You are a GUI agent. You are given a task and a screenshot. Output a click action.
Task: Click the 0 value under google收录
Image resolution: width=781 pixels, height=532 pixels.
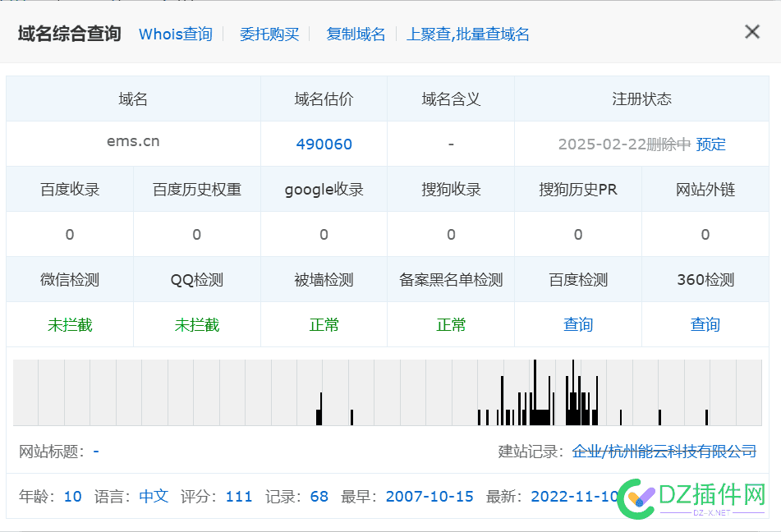pyautogui.click(x=324, y=234)
